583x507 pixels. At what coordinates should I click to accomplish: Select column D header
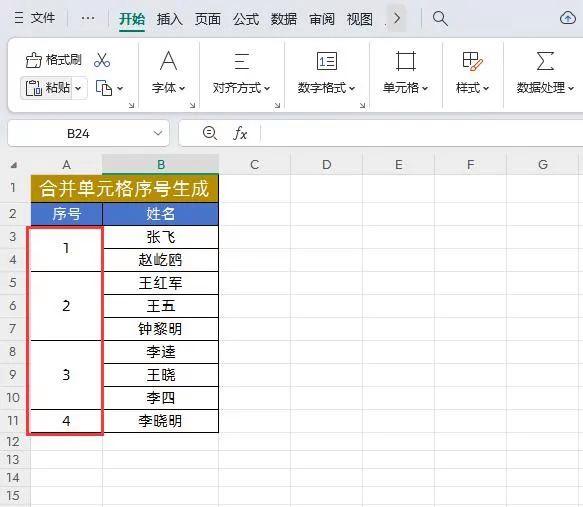(326, 165)
